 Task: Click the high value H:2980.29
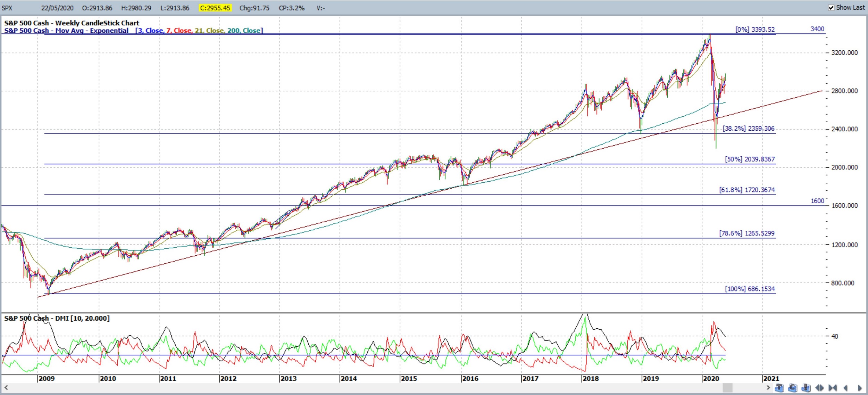[136, 8]
